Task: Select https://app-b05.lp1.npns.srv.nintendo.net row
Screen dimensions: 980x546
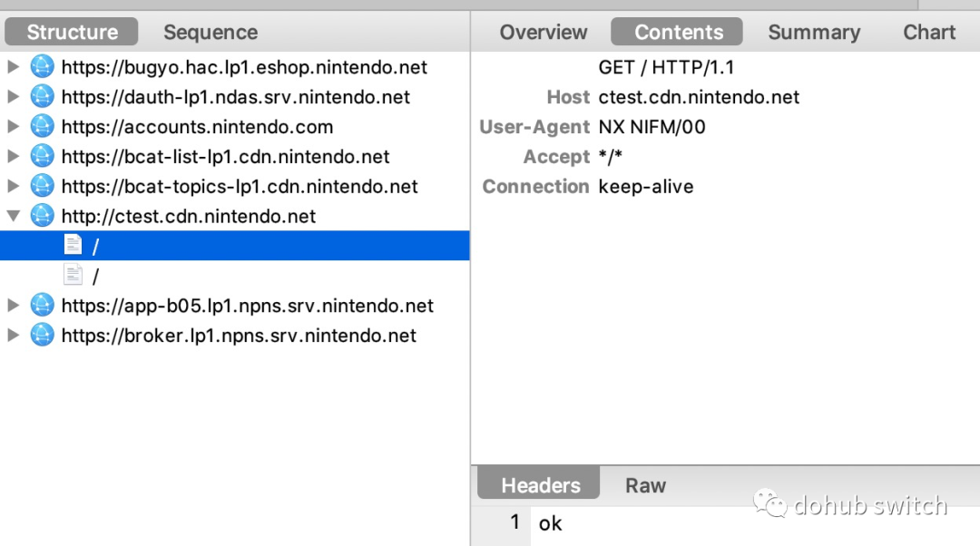Action: pos(235,306)
